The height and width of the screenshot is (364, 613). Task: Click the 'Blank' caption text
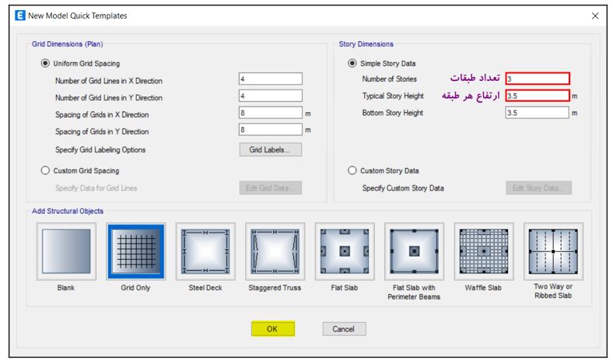point(65,288)
